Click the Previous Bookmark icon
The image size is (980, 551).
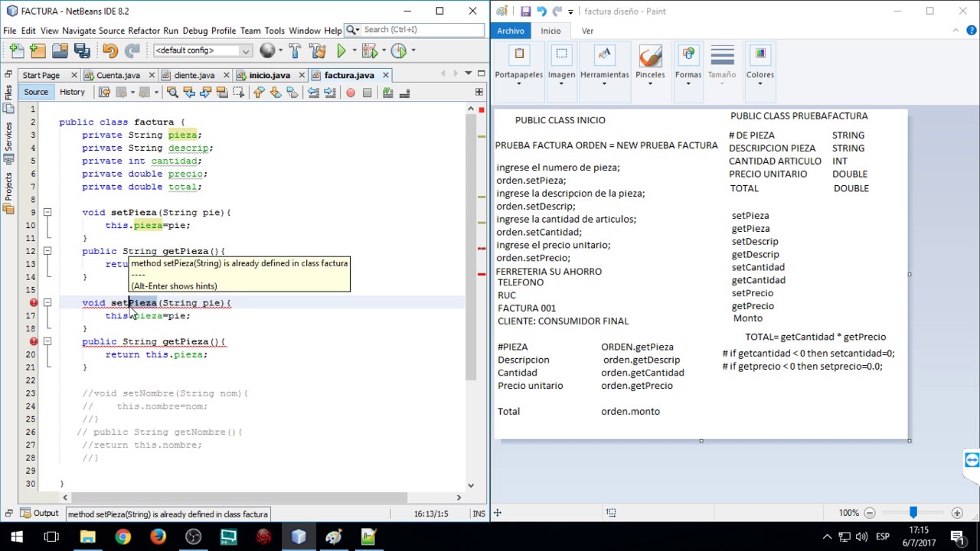259,93
